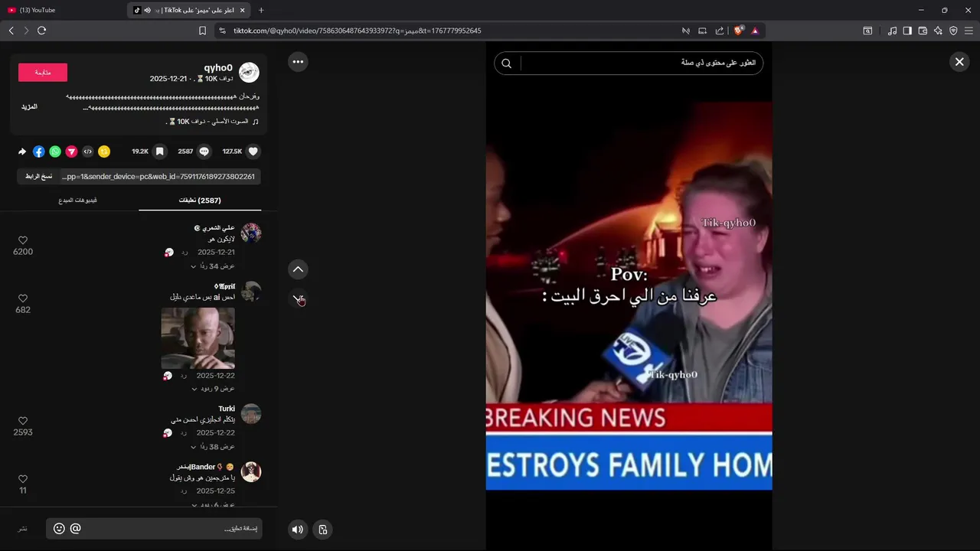Switch to the فيديوهات المبدع tab
The width and height of the screenshot is (980, 551).
pyautogui.click(x=77, y=201)
